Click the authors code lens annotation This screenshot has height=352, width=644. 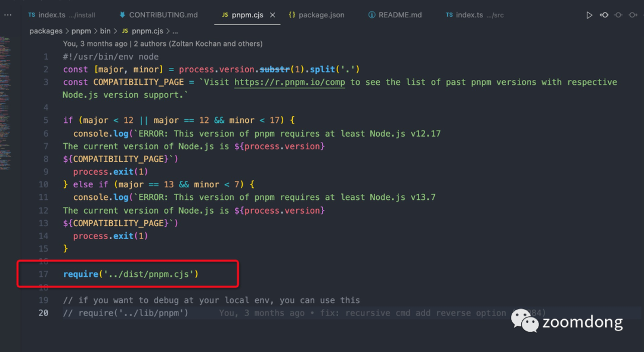tap(163, 44)
